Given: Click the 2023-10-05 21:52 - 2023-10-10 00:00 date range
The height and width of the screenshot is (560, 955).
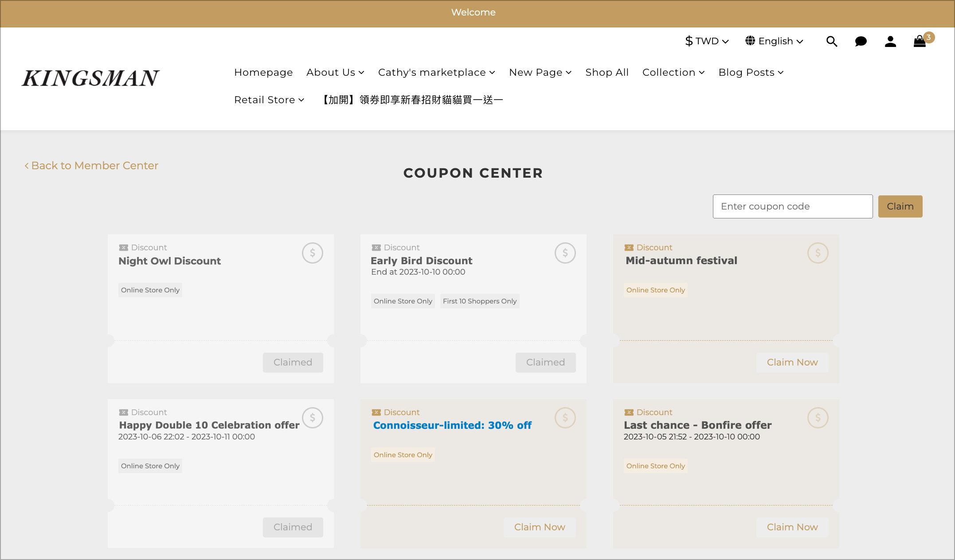Looking at the screenshot, I should (x=692, y=437).
